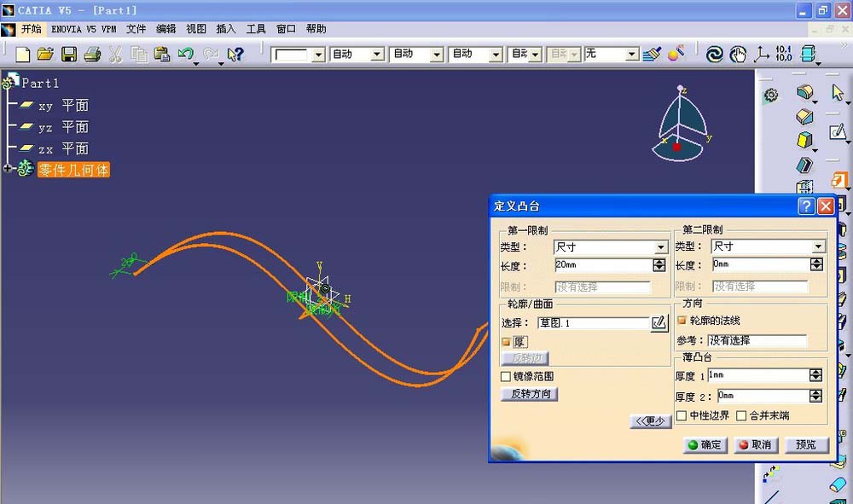
Task: Click the 选择 field showing 草图.1
Action: pyautogui.click(x=594, y=323)
